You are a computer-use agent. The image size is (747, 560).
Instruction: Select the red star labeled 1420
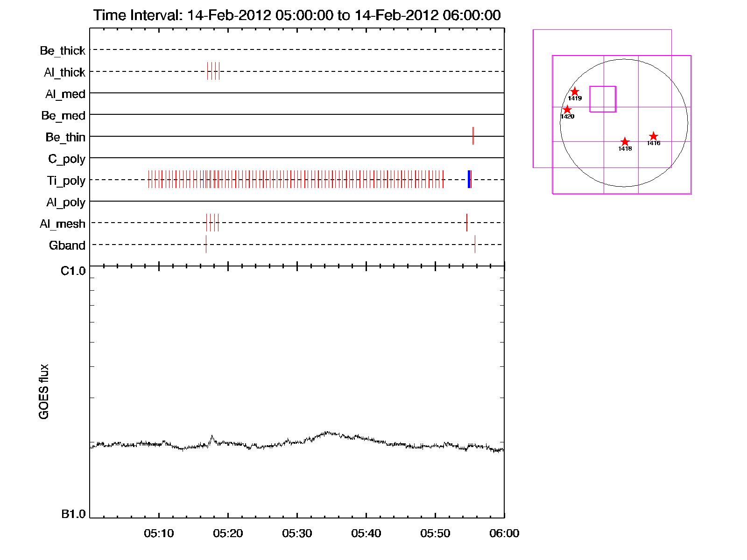[567, 110]
